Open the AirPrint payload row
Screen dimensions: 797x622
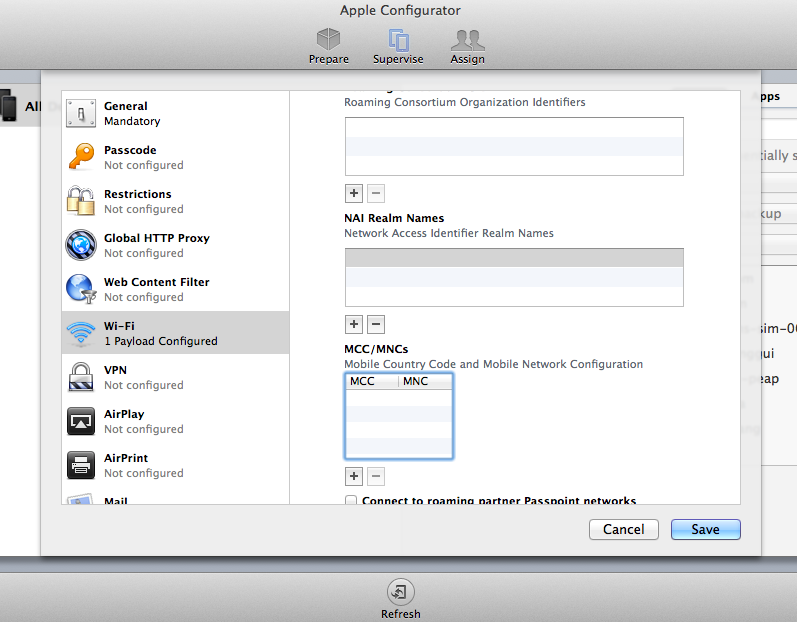click(x=175, y=465)
